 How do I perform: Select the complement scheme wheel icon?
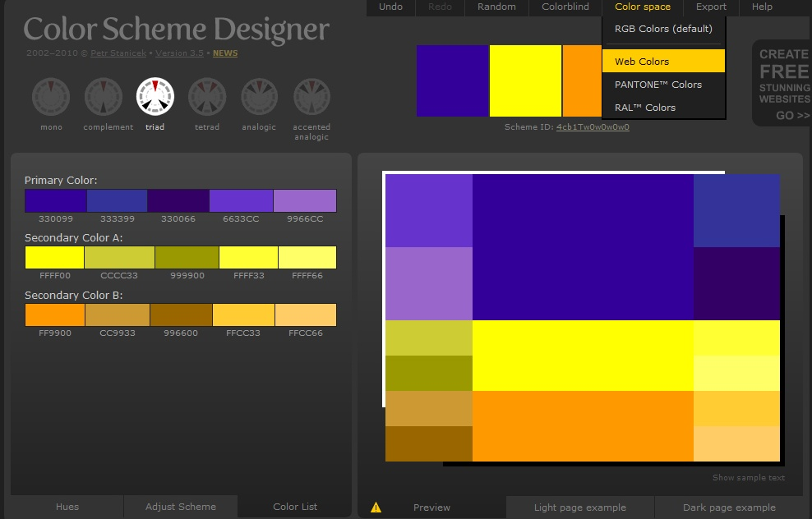point(104,97)
